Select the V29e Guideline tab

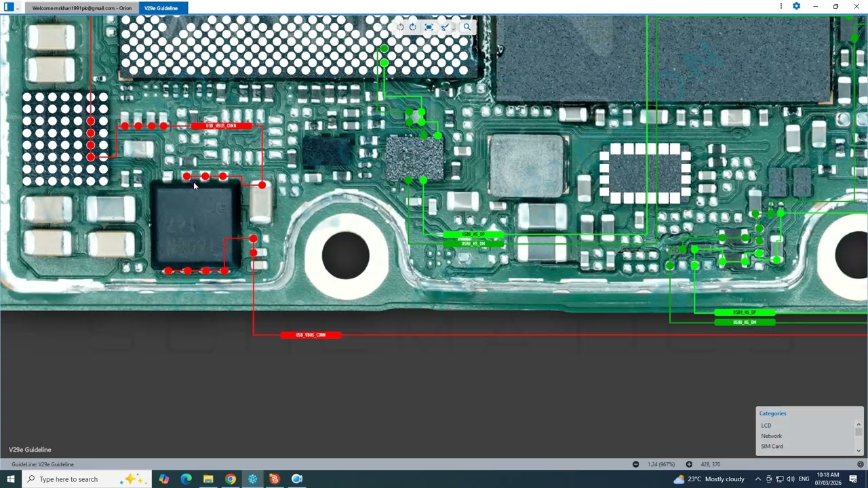pyautogui.click(x=161, y=8)
